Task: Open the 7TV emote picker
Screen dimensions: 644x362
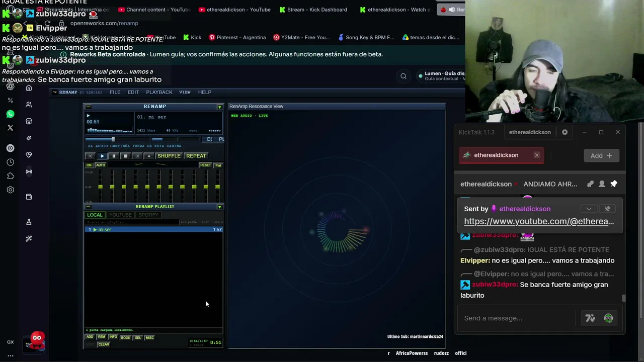Action: coord(590,318)
